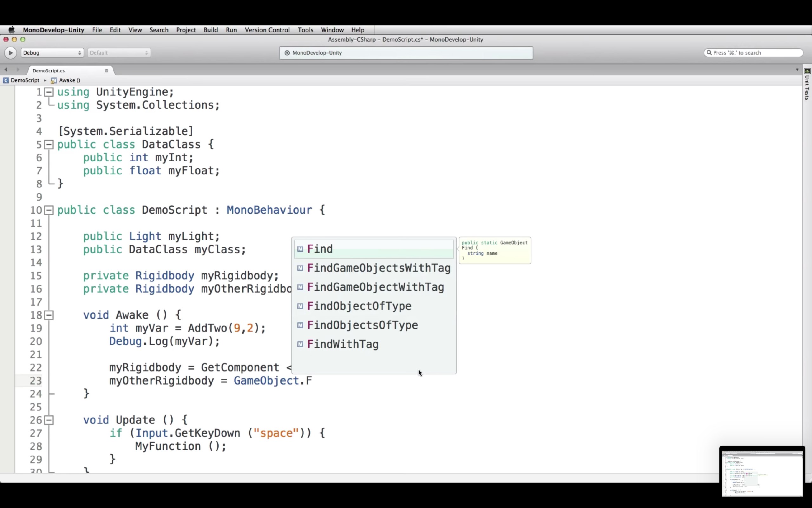812x508 pixels.
Task: Click the thumbnail preview in bottom corner
Action: pyautogui.click(x=762, y=473)
